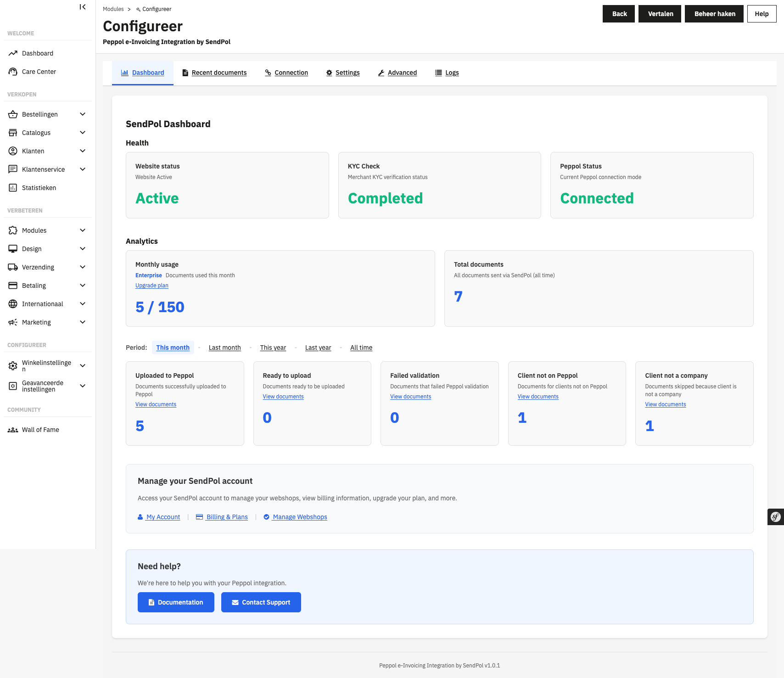The image size is (784, 678).
Task: Select Last month as the period
Action: [x=224, y=347]
